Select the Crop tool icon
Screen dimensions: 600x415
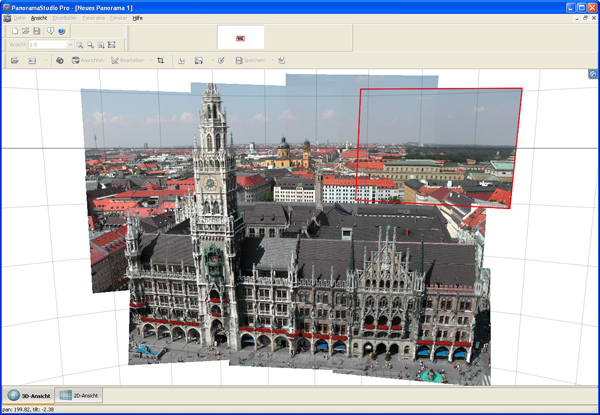coord(160,61)
